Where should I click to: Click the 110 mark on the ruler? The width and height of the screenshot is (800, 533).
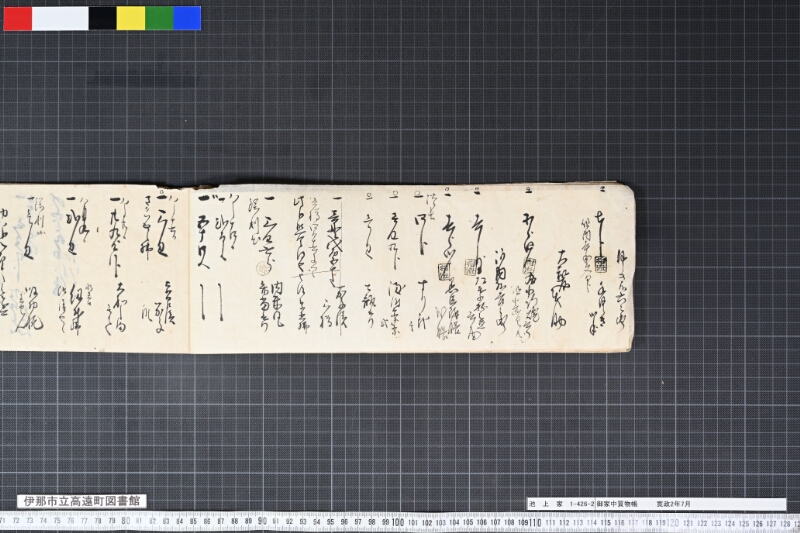(534, 522)
